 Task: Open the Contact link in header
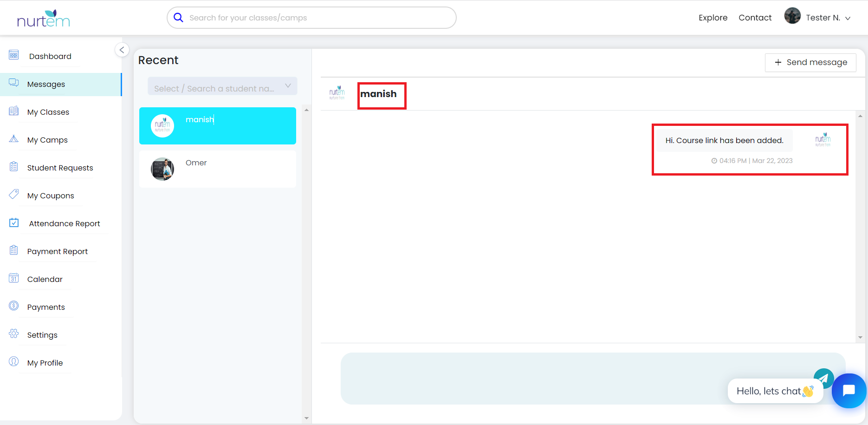point(755,18)
